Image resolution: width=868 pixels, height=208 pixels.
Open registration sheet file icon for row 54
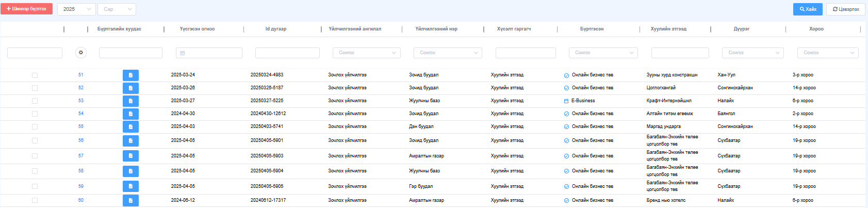(130, 114)
